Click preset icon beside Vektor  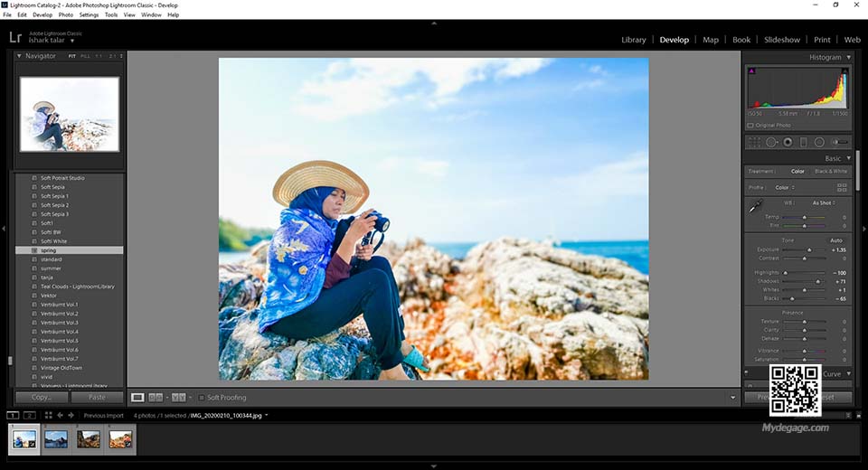click(x=34, y=296)
